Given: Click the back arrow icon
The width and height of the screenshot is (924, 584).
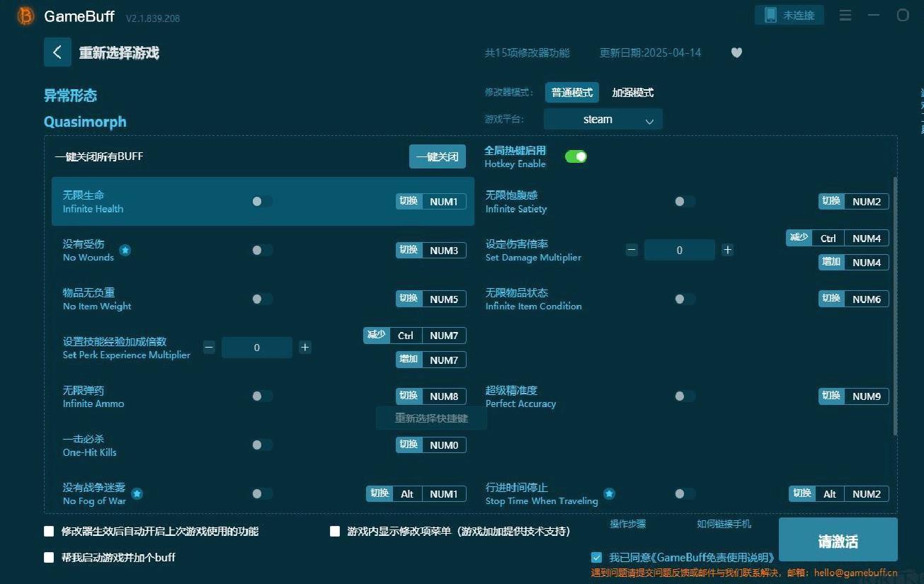Looking at the screenshot, I should point(57,52).
